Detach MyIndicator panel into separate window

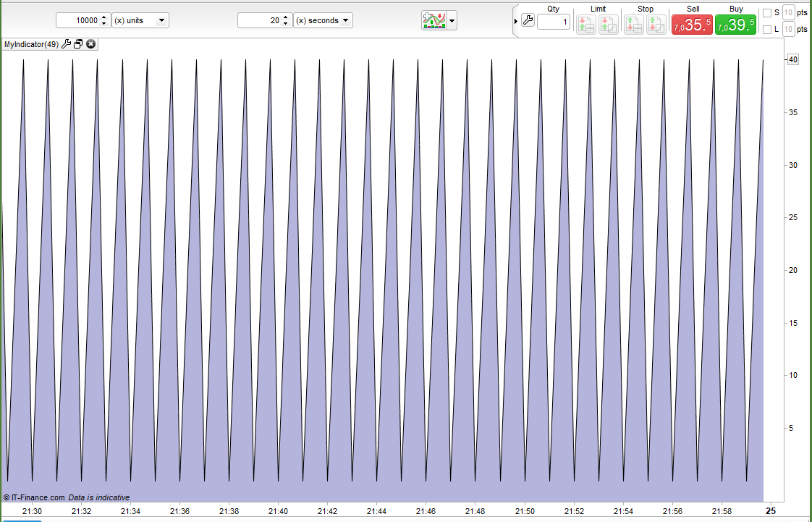(78, 44)
